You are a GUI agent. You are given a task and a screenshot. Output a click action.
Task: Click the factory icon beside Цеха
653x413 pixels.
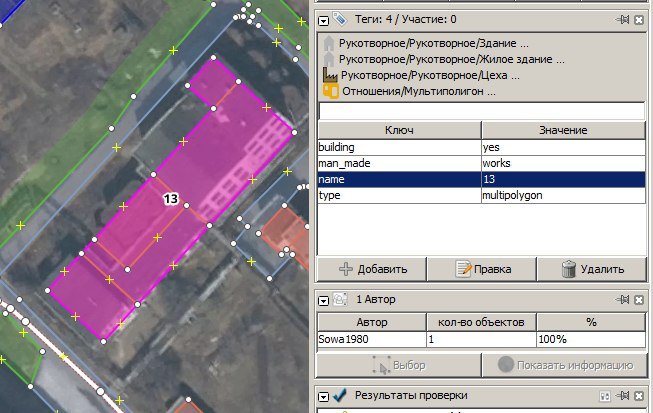click(330, 75)
